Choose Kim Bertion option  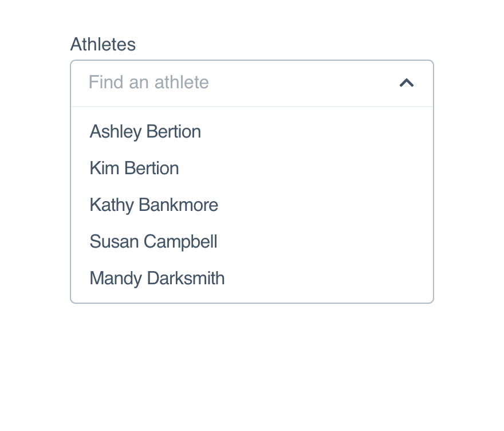[252, 169]
